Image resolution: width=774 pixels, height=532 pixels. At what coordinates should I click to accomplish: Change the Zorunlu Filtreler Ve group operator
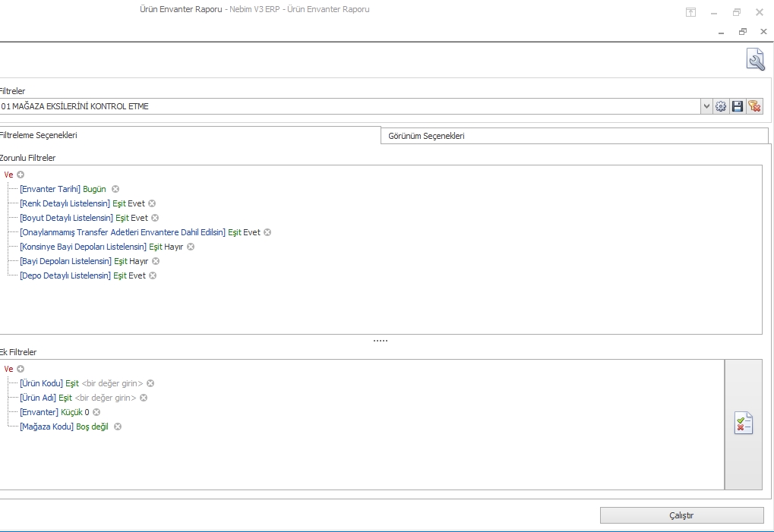[x=8, y=175]
